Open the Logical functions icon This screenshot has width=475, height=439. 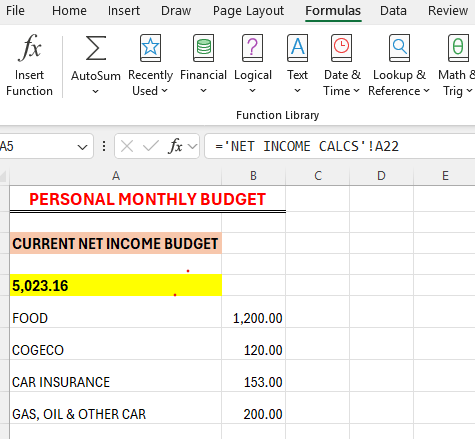pyautogui.click(x=253, y=48)
